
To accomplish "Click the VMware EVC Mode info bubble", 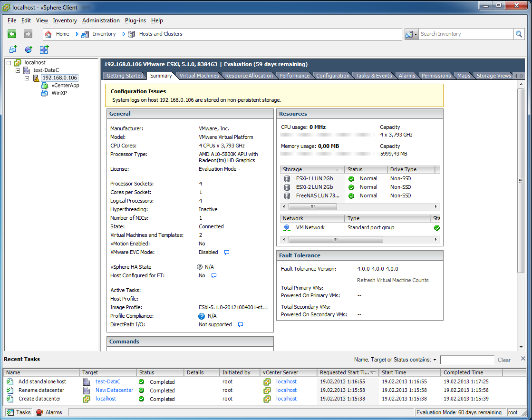I will (227, 252).
